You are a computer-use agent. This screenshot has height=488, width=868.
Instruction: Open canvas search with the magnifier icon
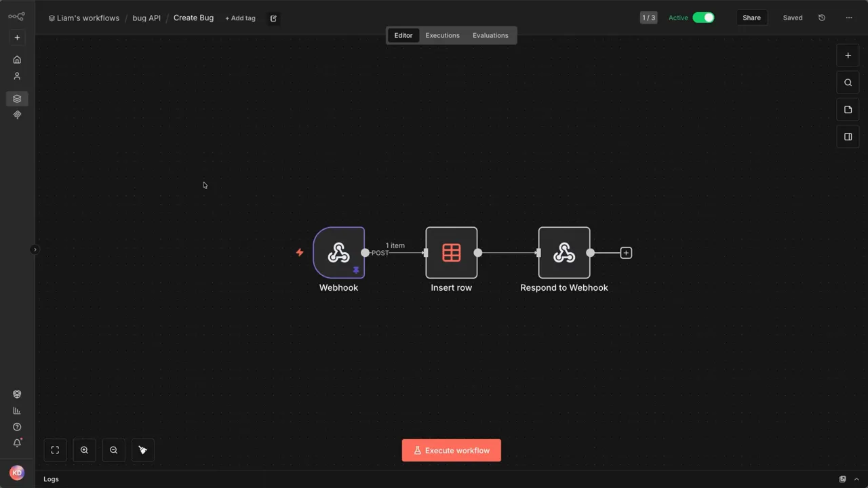(x=848, y=82)
